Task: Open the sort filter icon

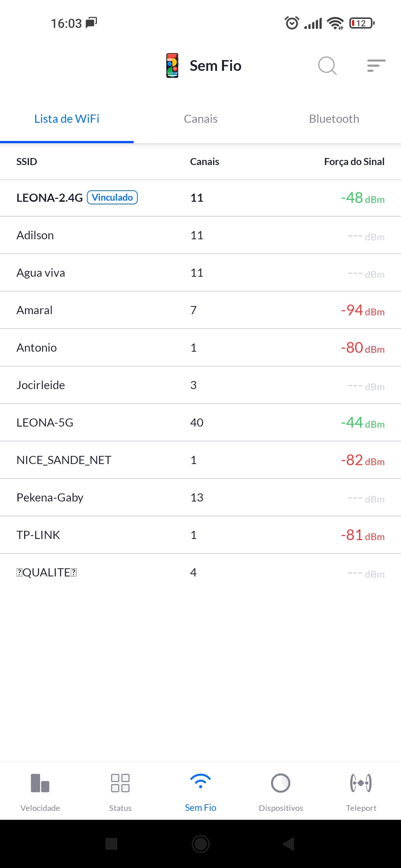Action: [376, 66]
